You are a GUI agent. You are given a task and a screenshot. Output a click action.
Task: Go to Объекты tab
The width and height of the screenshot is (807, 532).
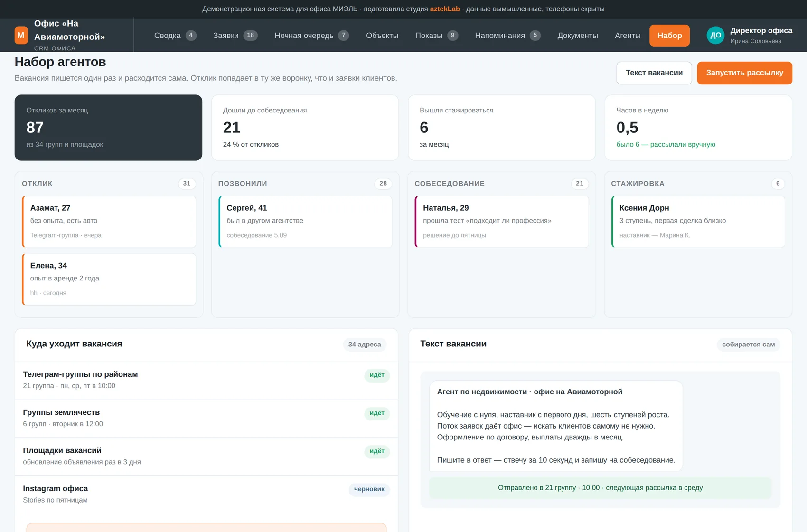click(x=382, y=36)
